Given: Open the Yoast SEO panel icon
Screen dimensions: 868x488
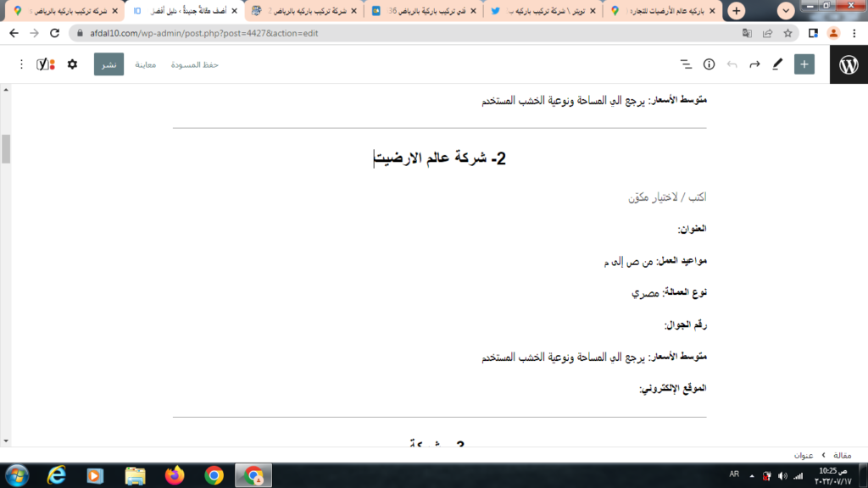Looking at the screenshot, I should coord(46,64).
